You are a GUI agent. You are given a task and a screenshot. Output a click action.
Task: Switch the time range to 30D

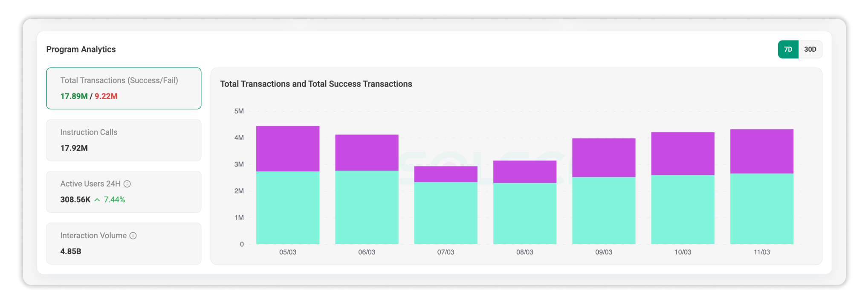pos(810,50)
